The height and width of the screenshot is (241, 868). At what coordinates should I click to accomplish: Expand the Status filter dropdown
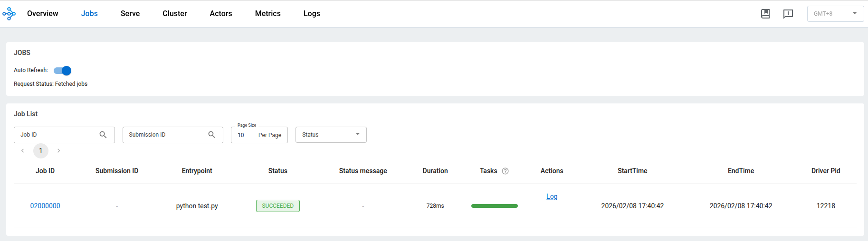[331, 135]
